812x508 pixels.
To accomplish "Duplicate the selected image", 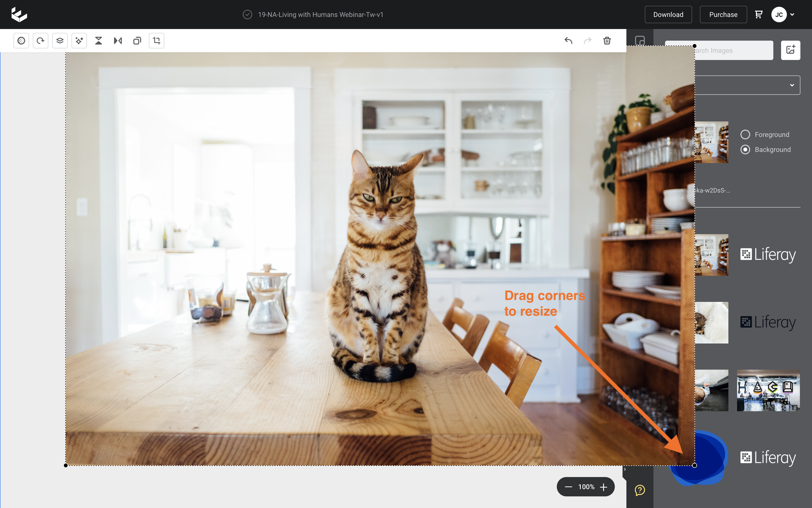I will click(137, 41).
